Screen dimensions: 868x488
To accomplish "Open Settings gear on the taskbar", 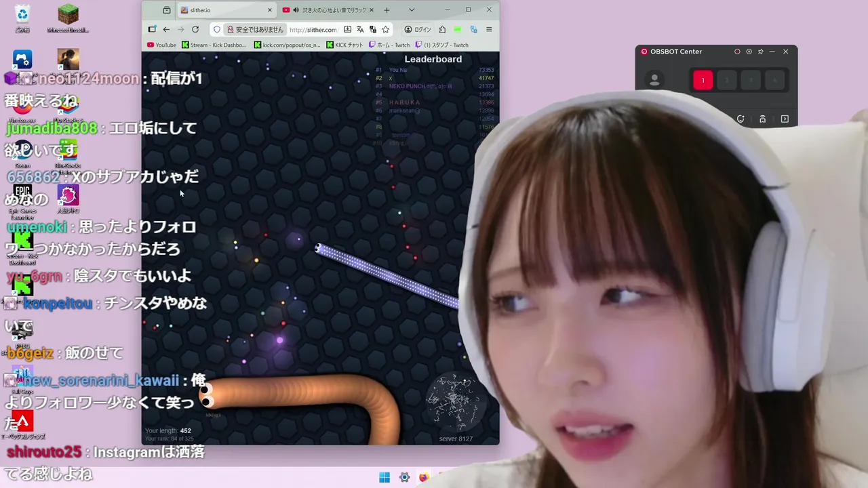I will (404, 477).
